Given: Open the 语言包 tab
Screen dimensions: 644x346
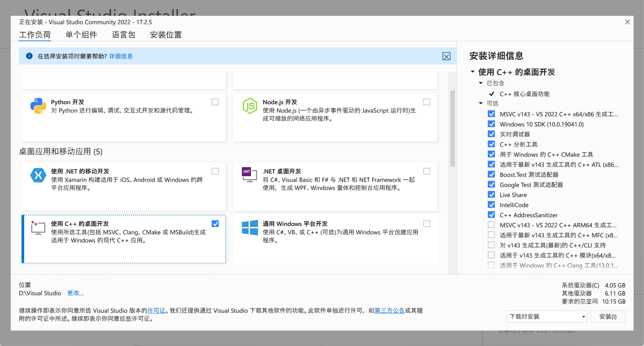Looking at the screenshot, I should click(123, 34).
